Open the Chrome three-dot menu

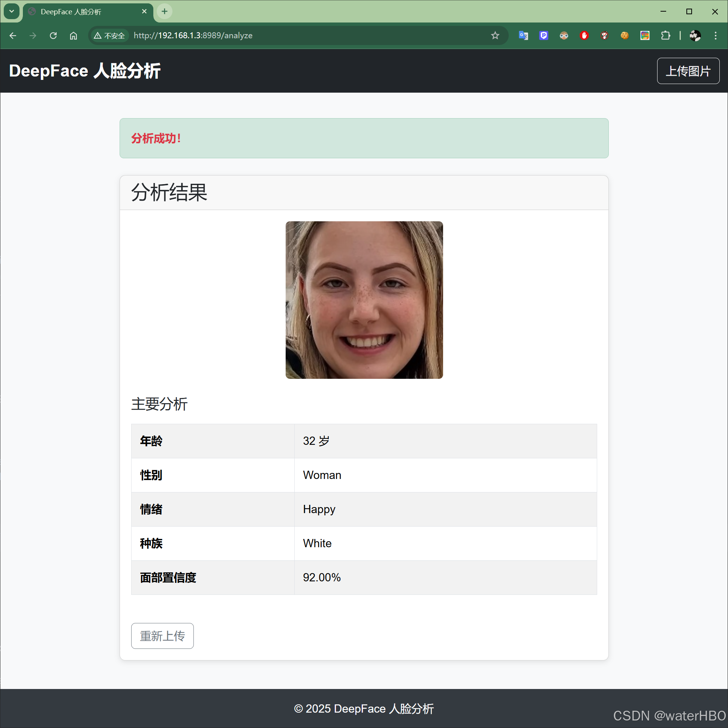715,35
